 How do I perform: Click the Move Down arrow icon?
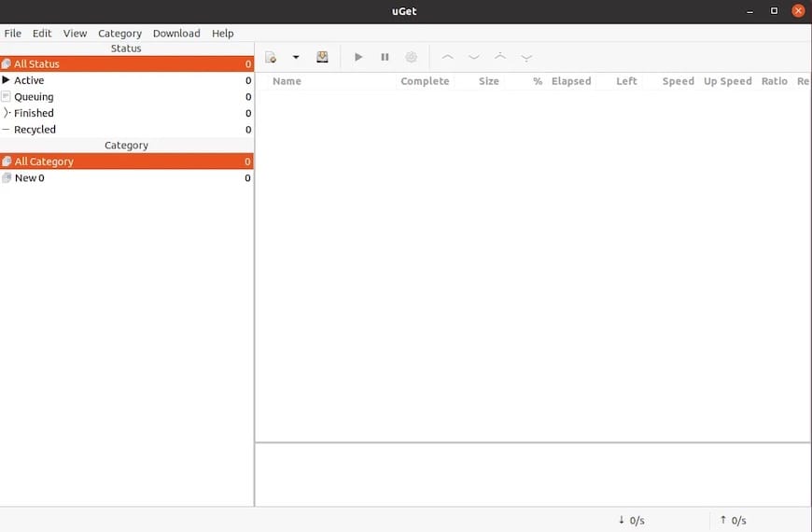click(474, 57)
